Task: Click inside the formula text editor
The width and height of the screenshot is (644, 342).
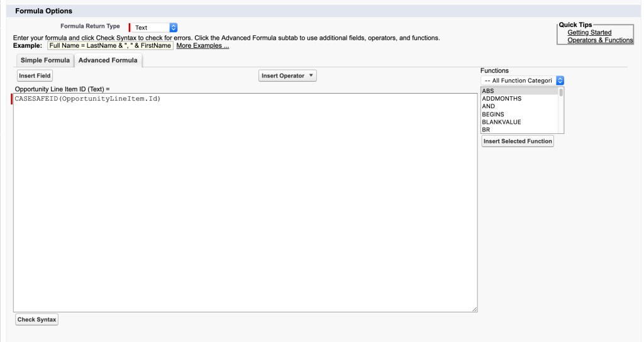Action: pyautogui.click(x=245, y=201)
